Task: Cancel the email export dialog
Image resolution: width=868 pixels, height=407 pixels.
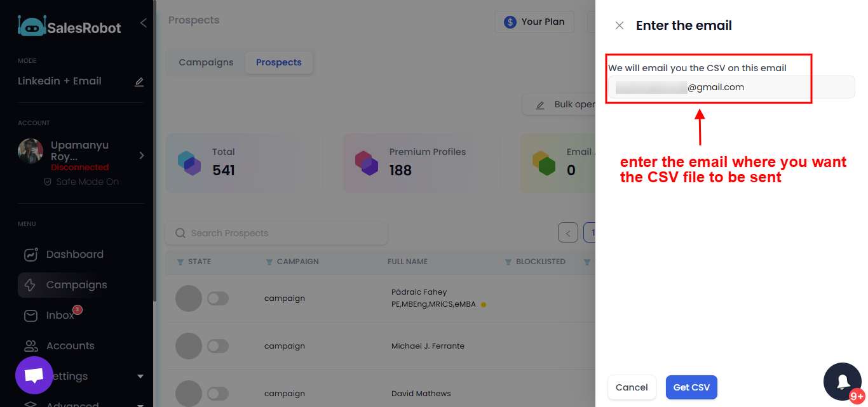Action: [632, 387]
